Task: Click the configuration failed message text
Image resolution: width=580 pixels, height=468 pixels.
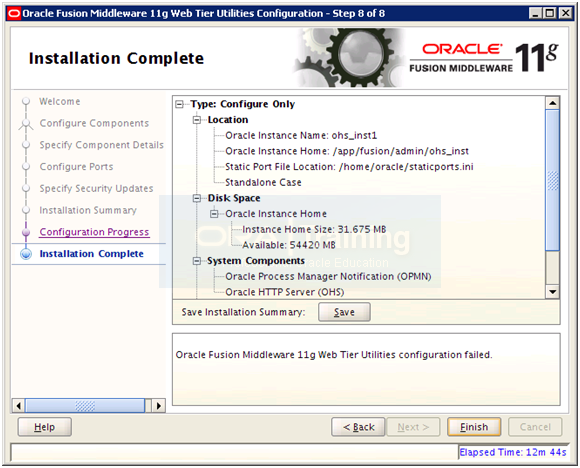Action: coord(334,355)
